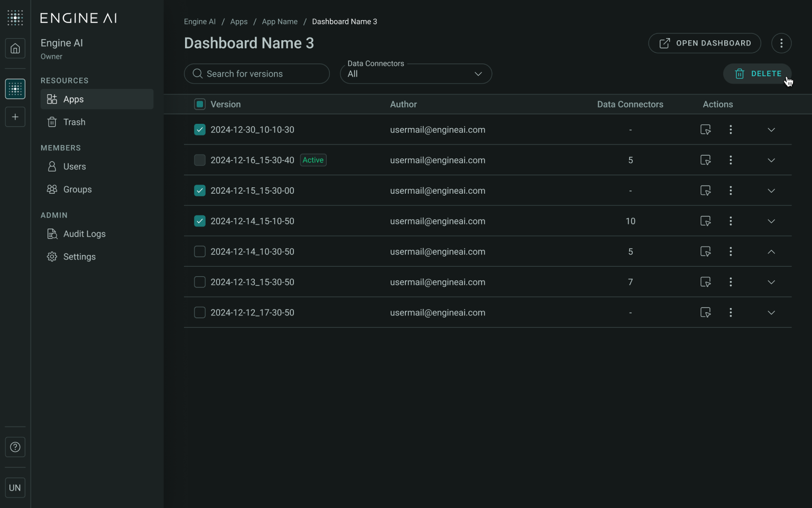
Task: Click connector count 7 in the table
Action: 630,282
